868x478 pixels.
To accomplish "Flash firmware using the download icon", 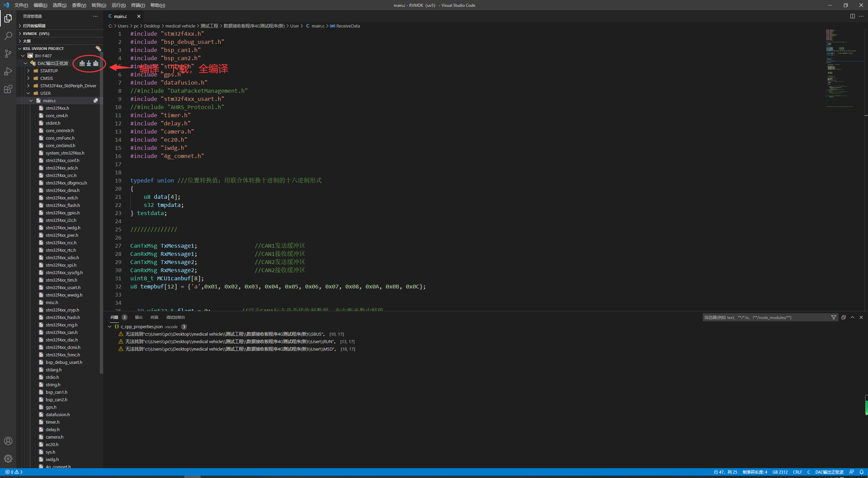I will coord(88,63).
